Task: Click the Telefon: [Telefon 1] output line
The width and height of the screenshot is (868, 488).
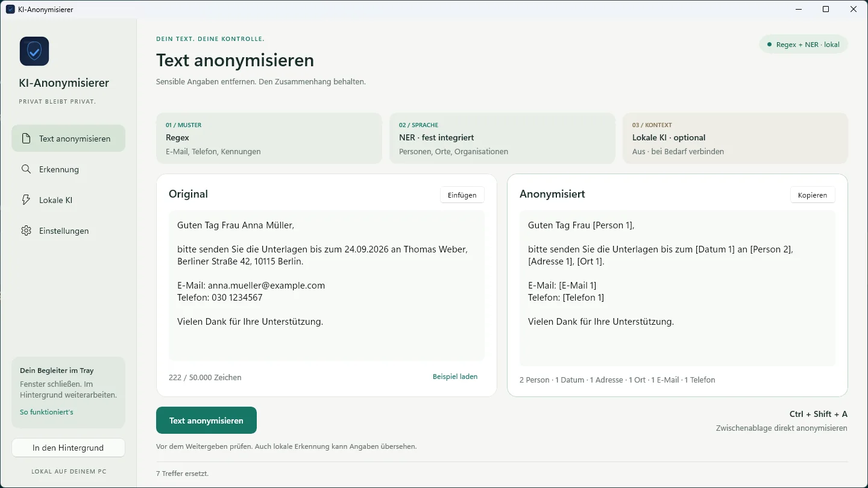Action: (x=566, y=298)
